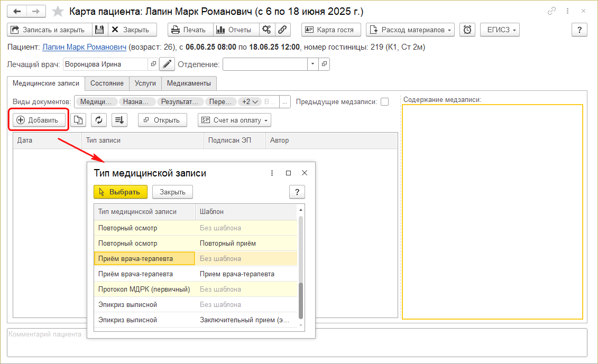Open the 'ЕГИСЗ' dropdown menu
Screen dimensions: 598x364
point(499,30)
